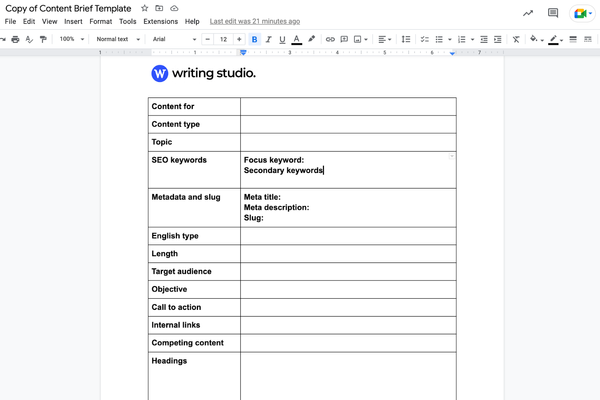Click the Add comment toolbar icon
This screenshot has height=400, width=600.
click(344, 39)
